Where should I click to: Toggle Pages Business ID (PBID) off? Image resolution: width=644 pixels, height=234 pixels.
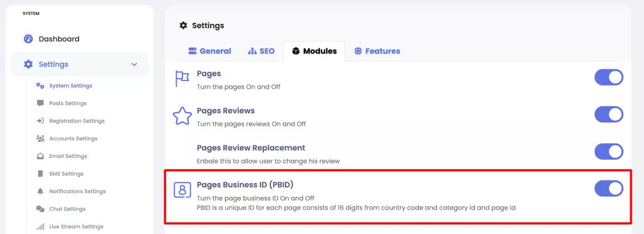point(609,189)
